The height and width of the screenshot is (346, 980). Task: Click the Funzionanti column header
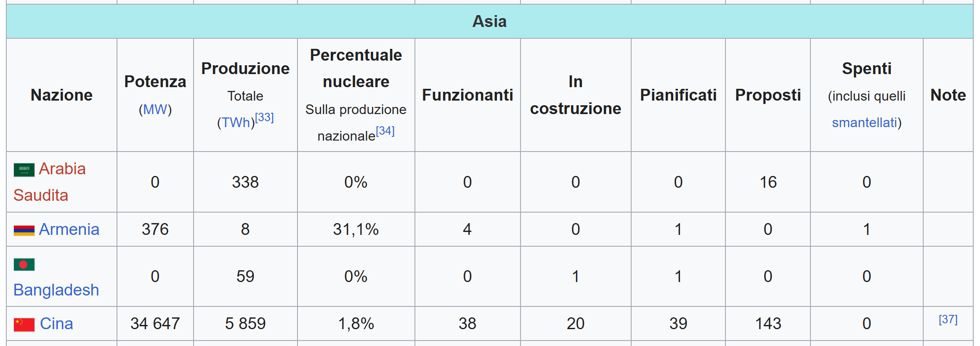pos(467,95)
